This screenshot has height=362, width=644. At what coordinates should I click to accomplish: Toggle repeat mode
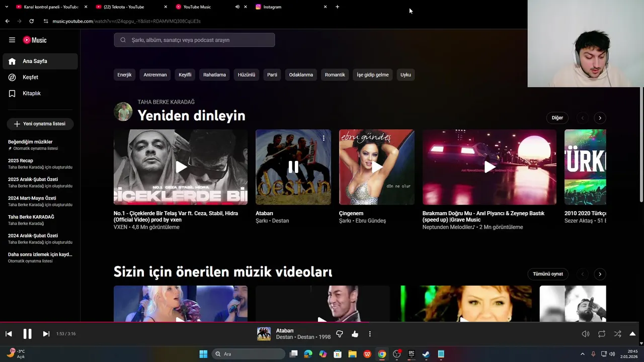602,334
